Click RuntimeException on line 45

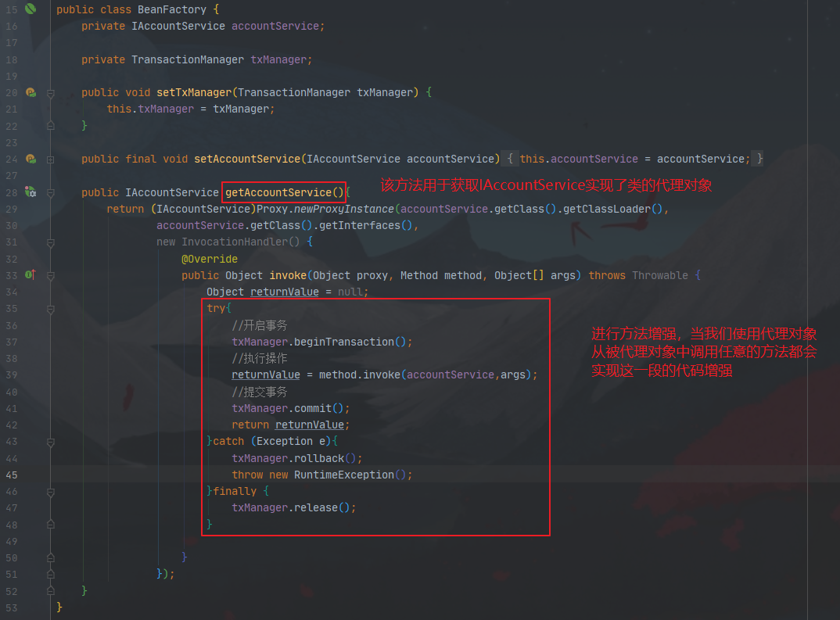(x=344, y=475)
